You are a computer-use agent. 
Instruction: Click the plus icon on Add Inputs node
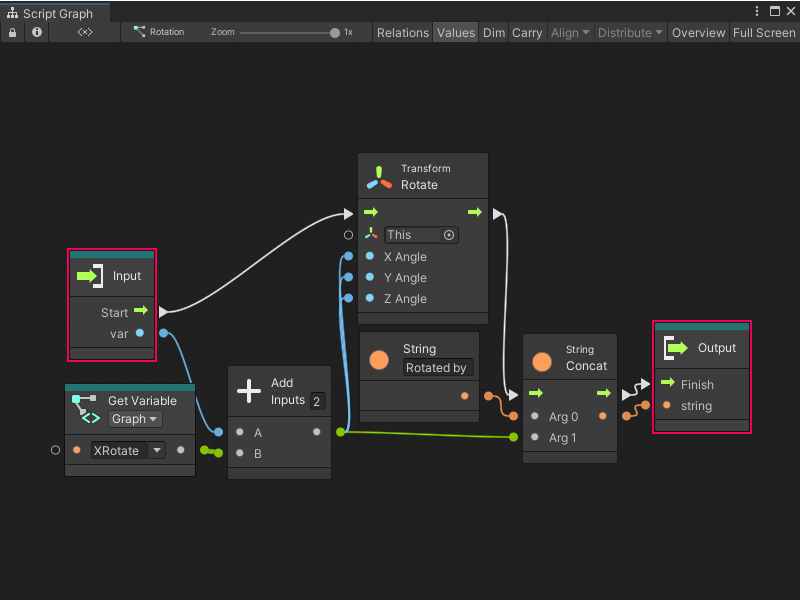pos(251,391)
